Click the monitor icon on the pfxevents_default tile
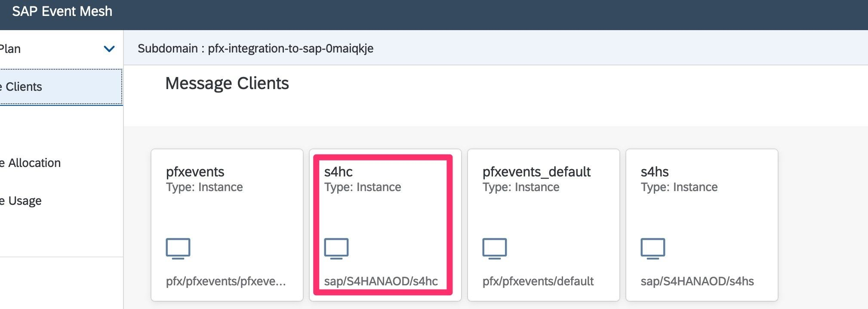 495,248
